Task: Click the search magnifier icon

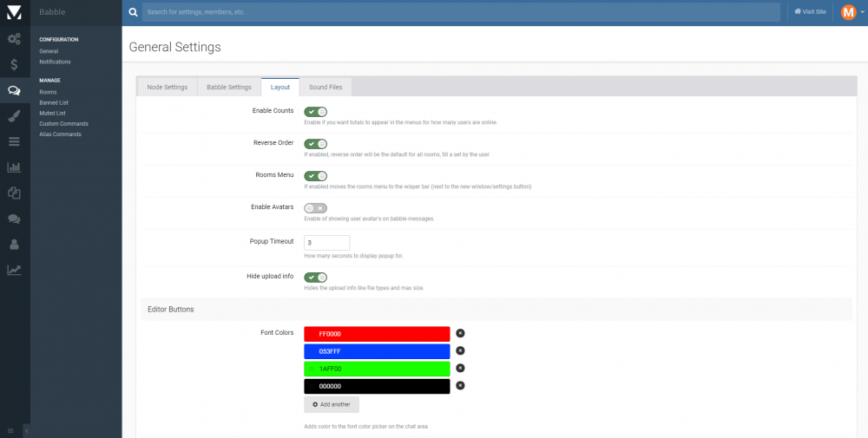Action: point(133,12)
